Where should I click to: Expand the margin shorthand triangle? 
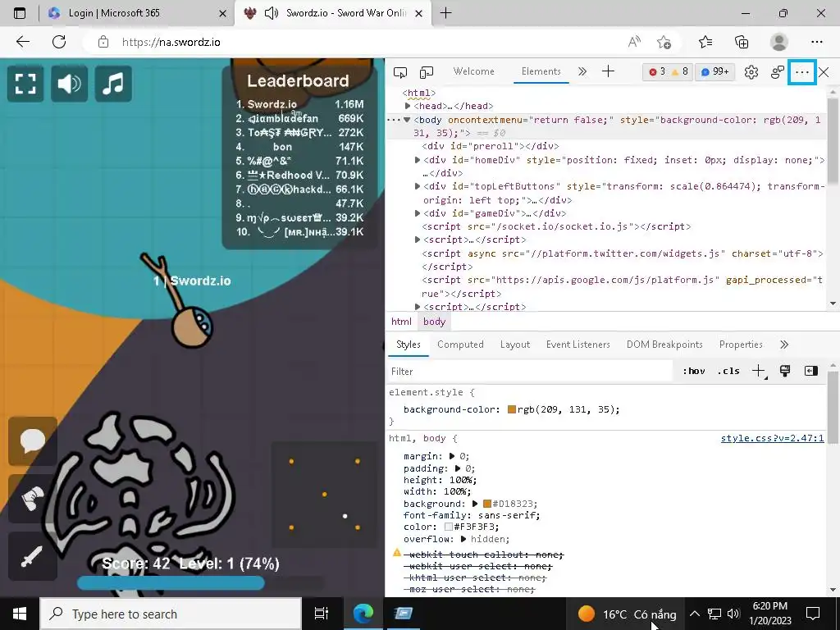[x=452, y=456]
